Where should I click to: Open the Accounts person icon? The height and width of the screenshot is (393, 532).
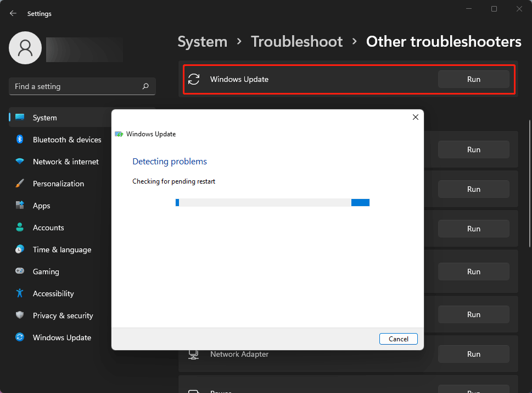[20, 228]
